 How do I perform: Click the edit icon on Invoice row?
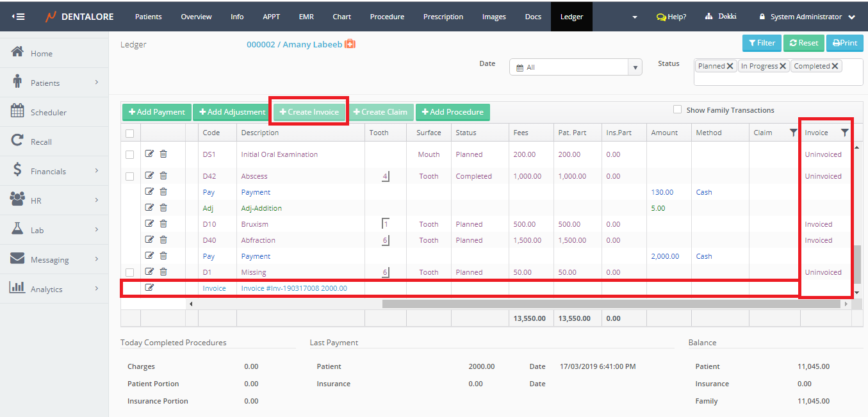[149, 288]
